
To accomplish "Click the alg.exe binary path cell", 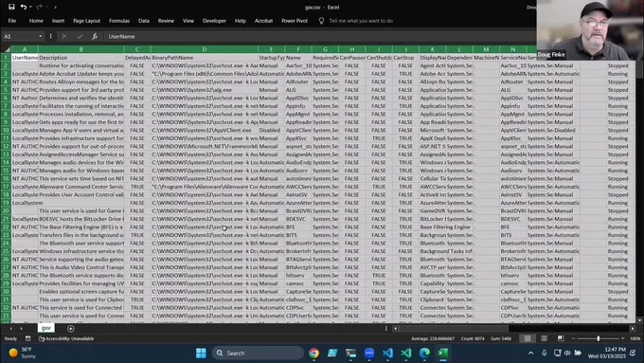I will click(205, 90).
